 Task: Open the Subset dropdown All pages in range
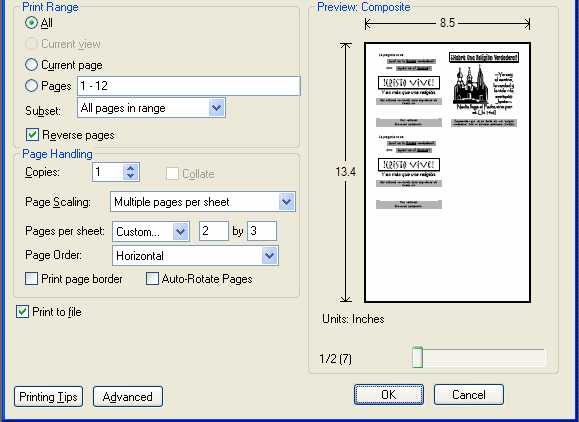pyautogui.click(x=151, y=108)
